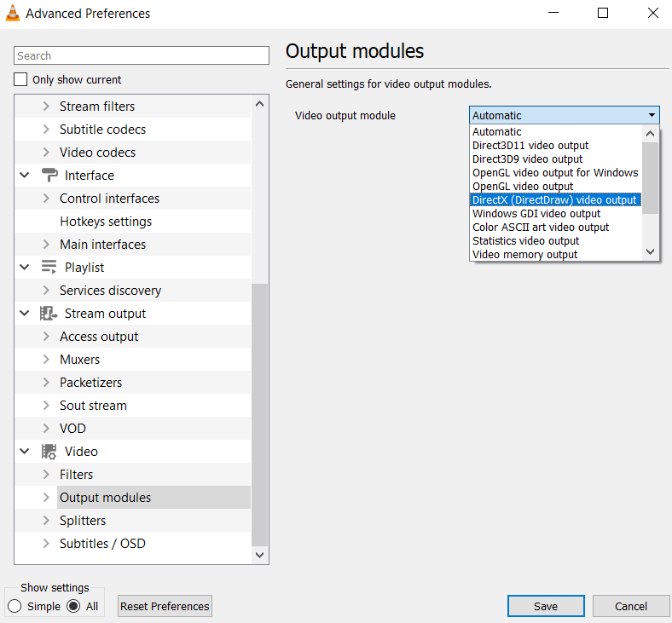This screenshot has width=672, height=623.
Task: Choose DirectX (DirectDraw) video output option
Action: [554, 200]
